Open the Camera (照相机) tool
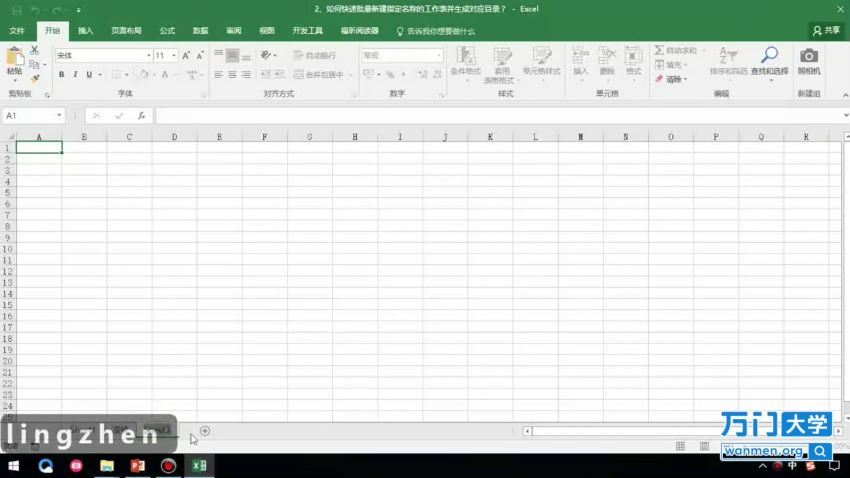Image resolution: width=850 pixels, height=478 pixels. click(808, 57)
